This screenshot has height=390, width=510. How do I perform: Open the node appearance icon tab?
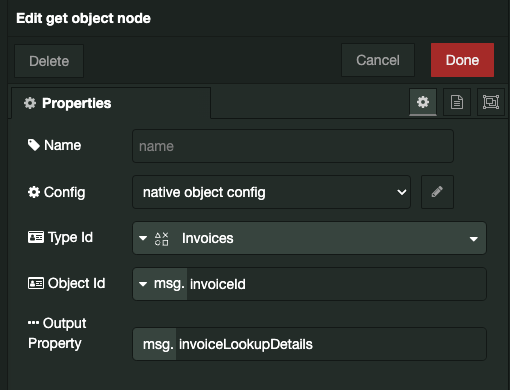click(x=491, y=102)
